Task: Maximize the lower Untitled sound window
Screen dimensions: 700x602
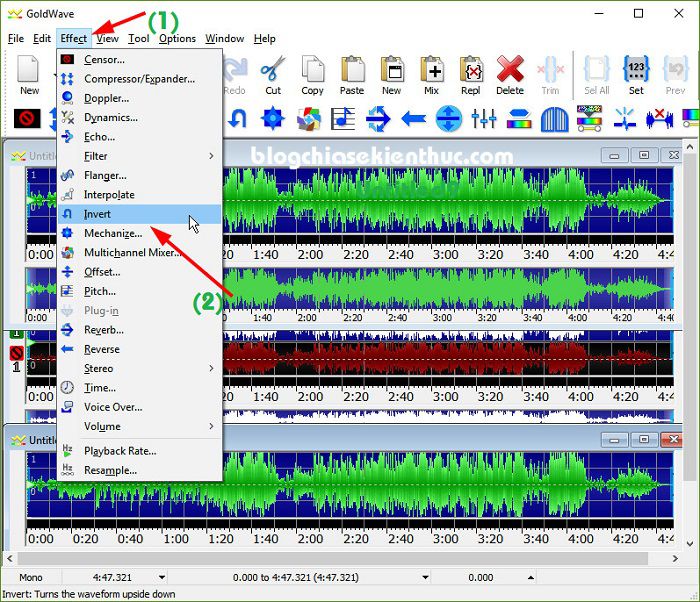Action: 644,440
